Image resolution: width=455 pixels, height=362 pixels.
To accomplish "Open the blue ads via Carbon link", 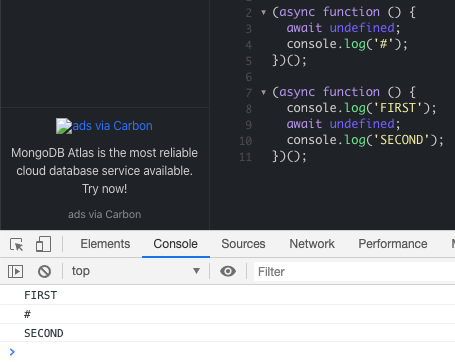I will (112, 126).
